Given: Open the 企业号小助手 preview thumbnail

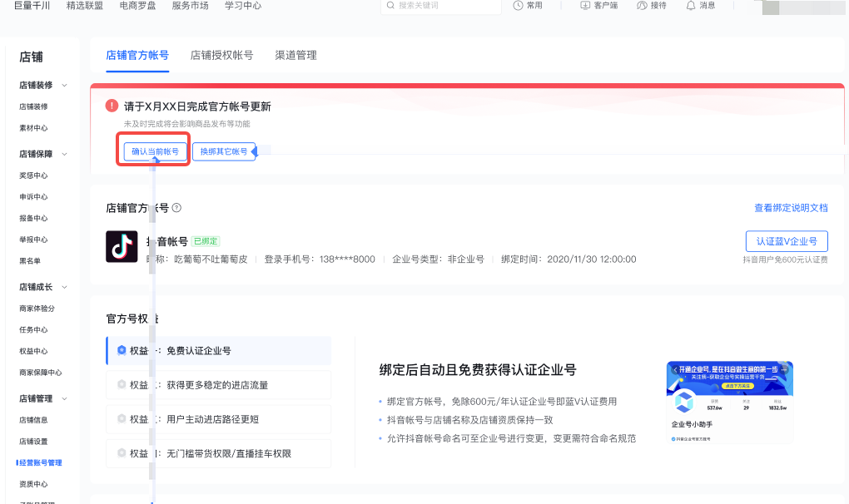Looking at the screenshot, I should (729, 402).
